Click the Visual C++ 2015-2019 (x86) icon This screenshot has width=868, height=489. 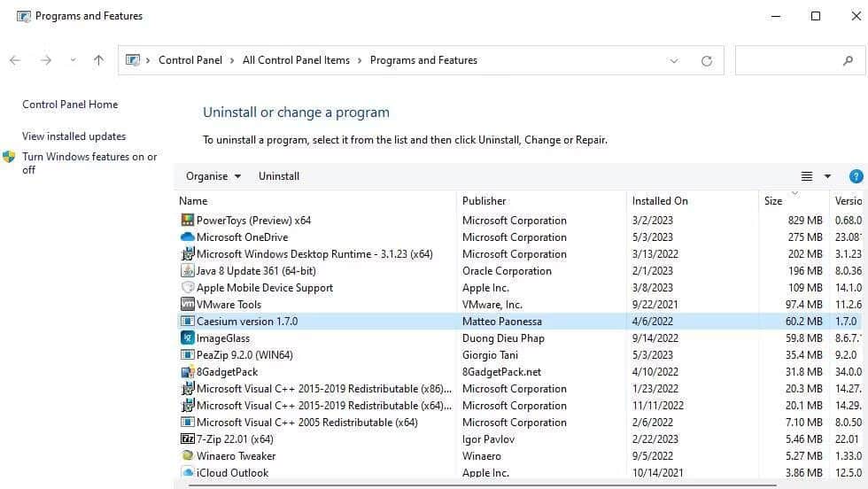click(188, 388)
